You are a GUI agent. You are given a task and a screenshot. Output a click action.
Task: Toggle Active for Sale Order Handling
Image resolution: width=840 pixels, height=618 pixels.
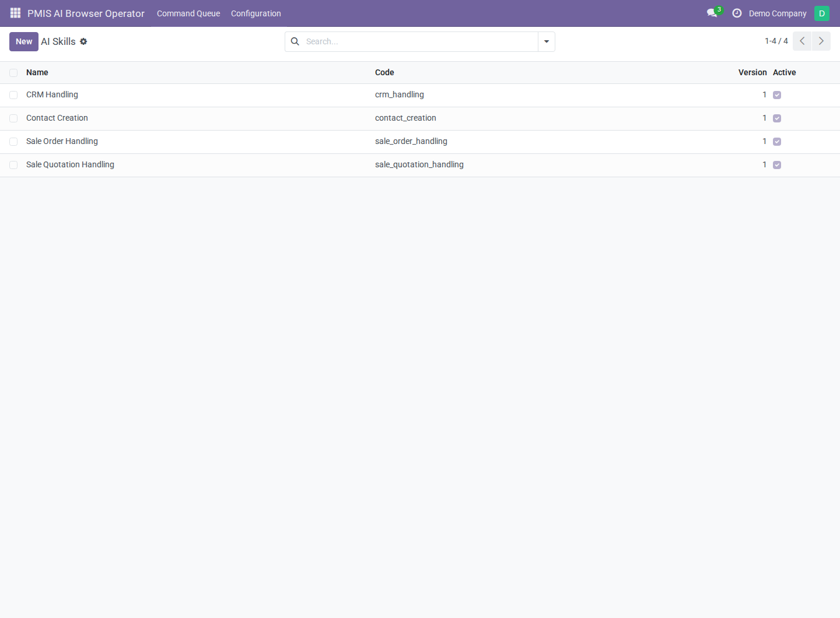point(777,142)
